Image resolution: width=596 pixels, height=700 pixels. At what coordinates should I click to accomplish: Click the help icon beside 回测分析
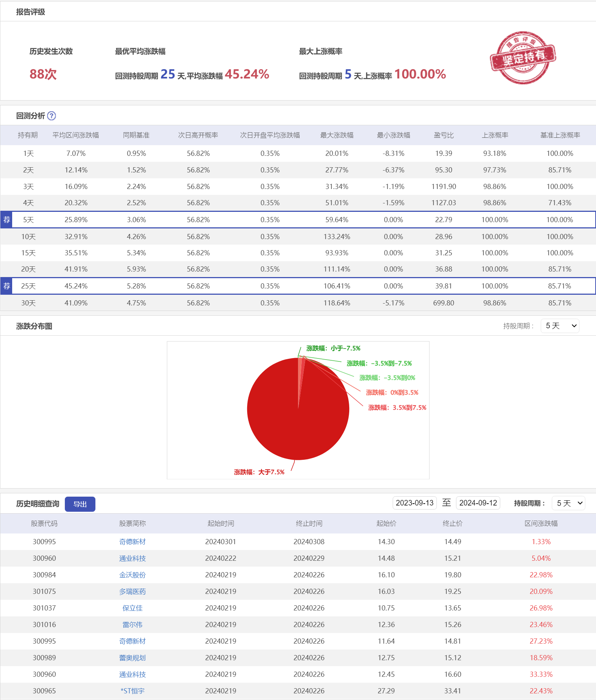coord(52,116)
